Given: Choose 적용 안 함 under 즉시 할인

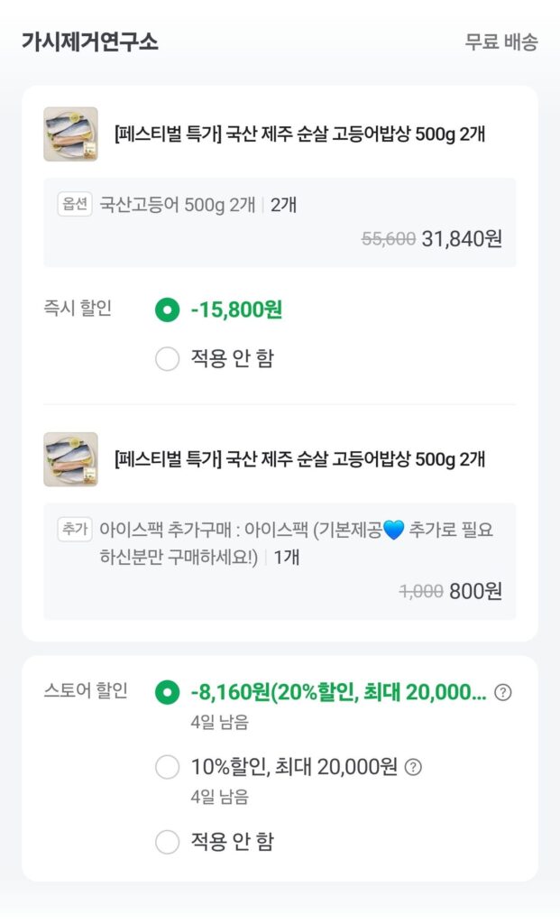Looking at the screenshot, I should coord(166,357).
